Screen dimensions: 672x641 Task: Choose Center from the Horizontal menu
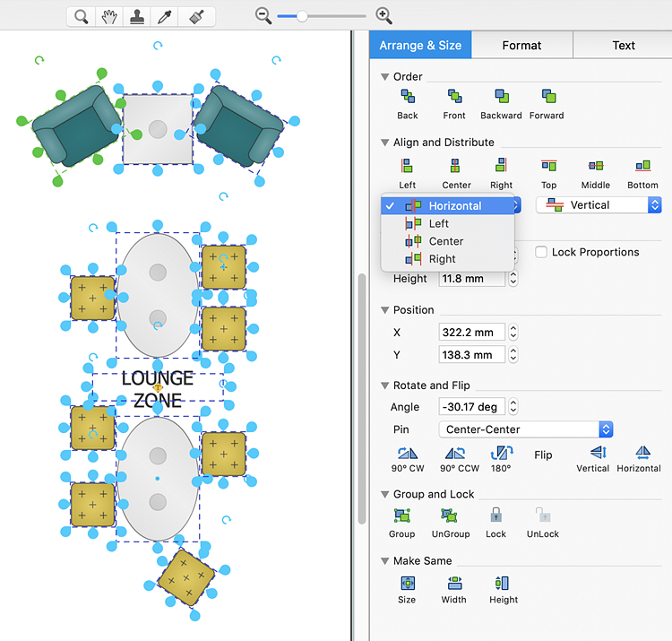[445, 241]
